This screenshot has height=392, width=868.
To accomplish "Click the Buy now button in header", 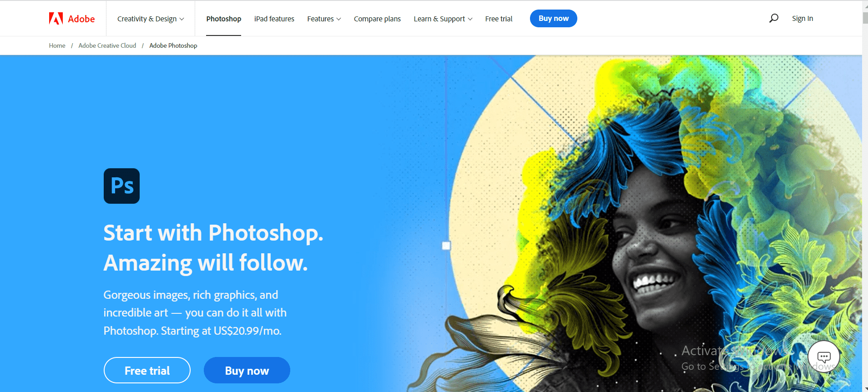I will coord(554,18).
